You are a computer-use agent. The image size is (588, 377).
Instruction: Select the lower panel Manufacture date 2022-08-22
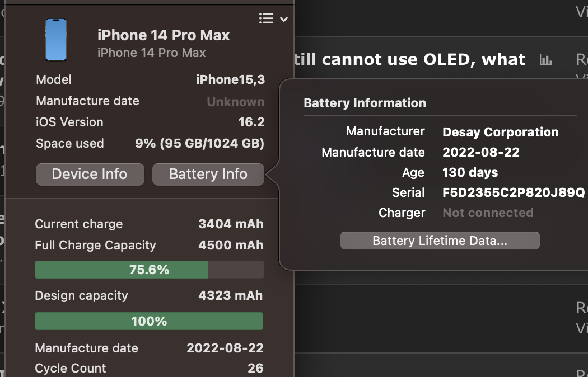[x=225, y=348]
